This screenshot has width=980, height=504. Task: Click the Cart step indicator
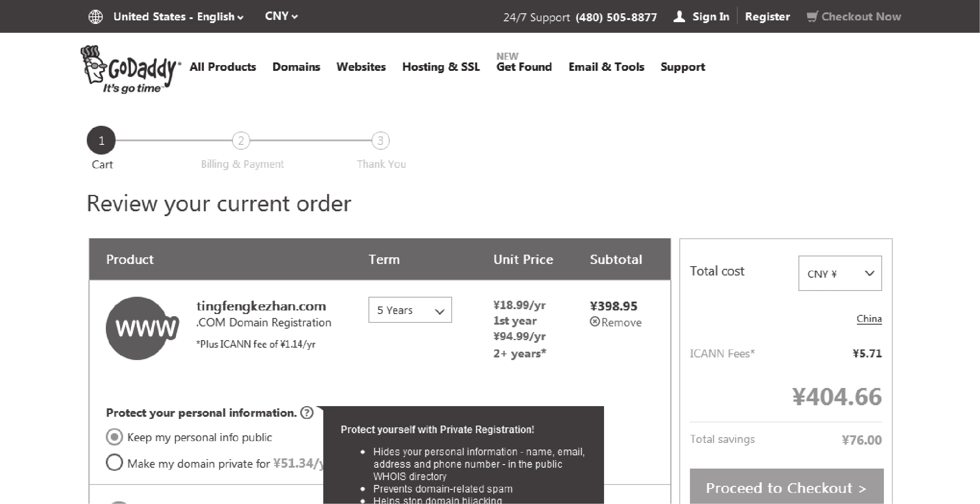[x=101, y=140]
